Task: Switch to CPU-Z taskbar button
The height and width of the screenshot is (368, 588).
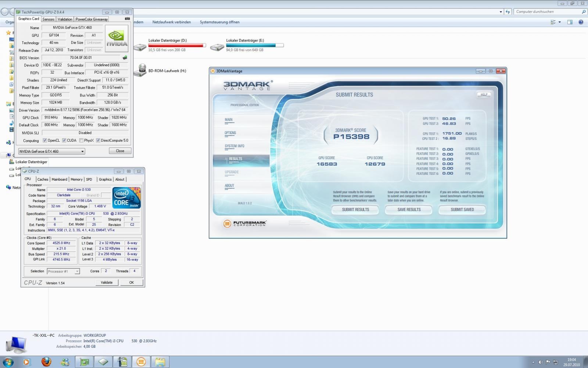Action: pyautogui.click(x=103, y=362)
